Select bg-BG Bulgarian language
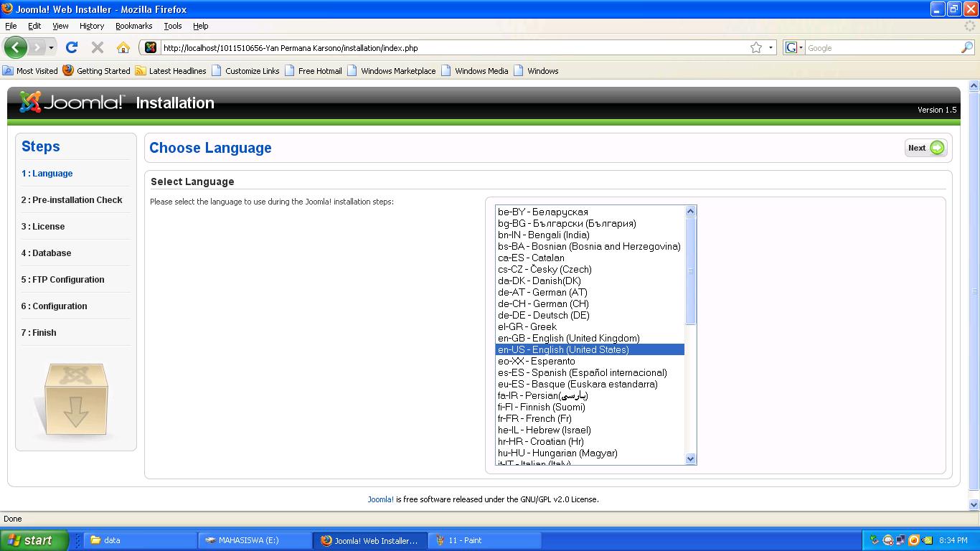 click(590, 223)
